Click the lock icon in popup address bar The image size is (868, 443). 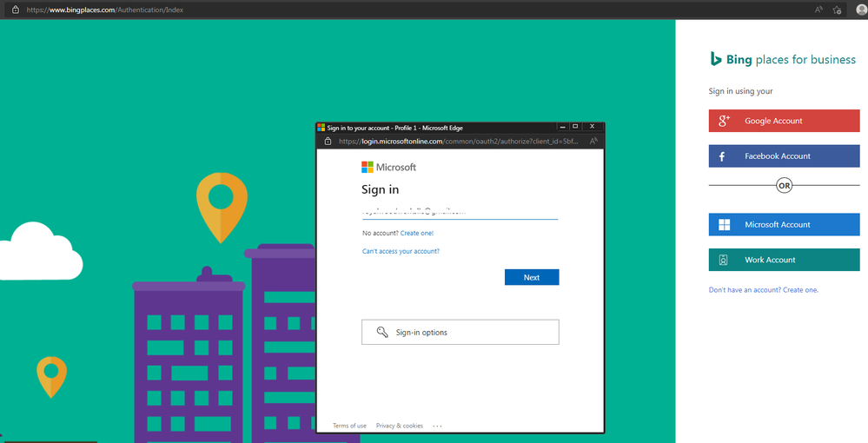click(x=328, y=142)
